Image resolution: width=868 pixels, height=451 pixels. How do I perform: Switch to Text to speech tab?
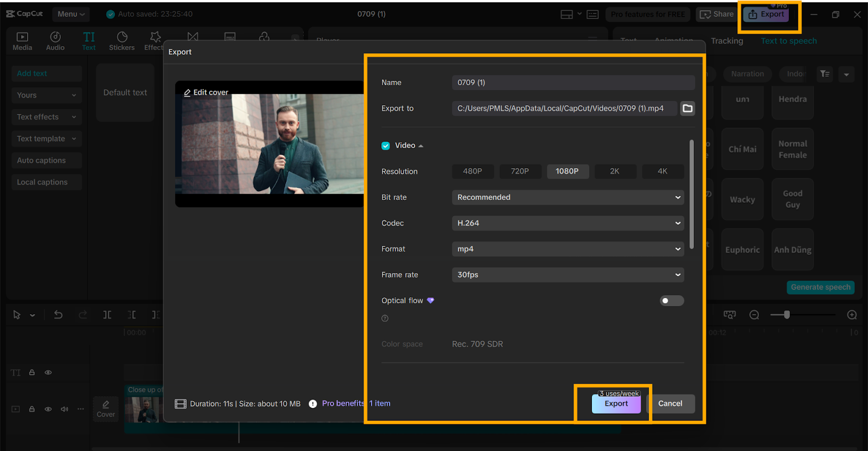pyautogui.click(x=789, y=41)
